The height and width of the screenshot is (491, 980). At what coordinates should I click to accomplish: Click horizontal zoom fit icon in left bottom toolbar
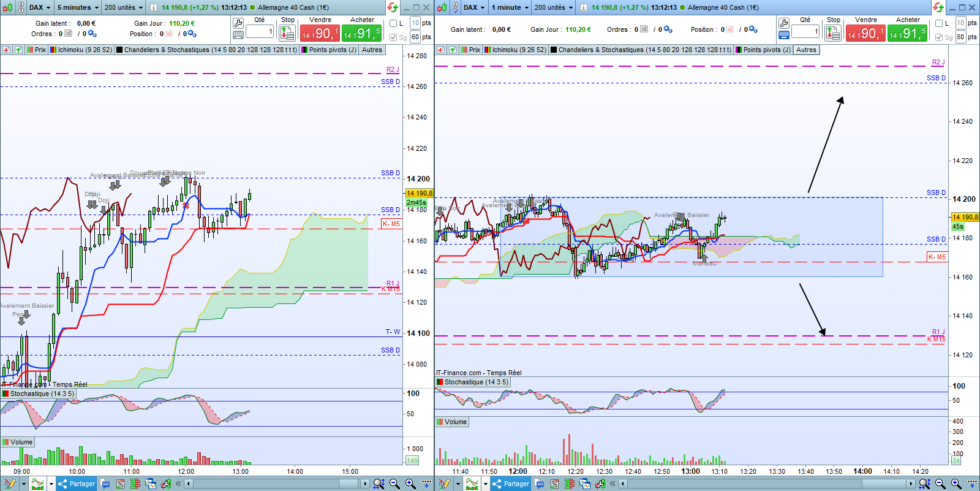(x=379, y=484)
